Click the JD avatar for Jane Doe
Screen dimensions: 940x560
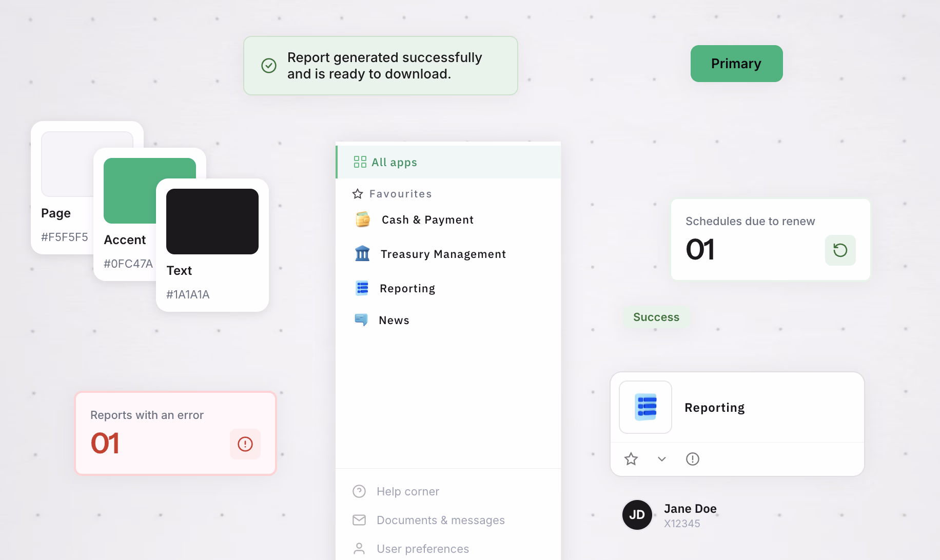(637, 515)
